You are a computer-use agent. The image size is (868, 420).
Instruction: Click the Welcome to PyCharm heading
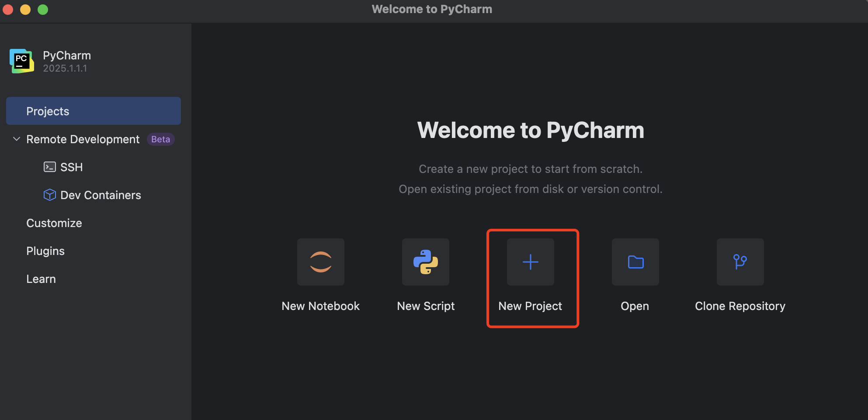(531, 130)
